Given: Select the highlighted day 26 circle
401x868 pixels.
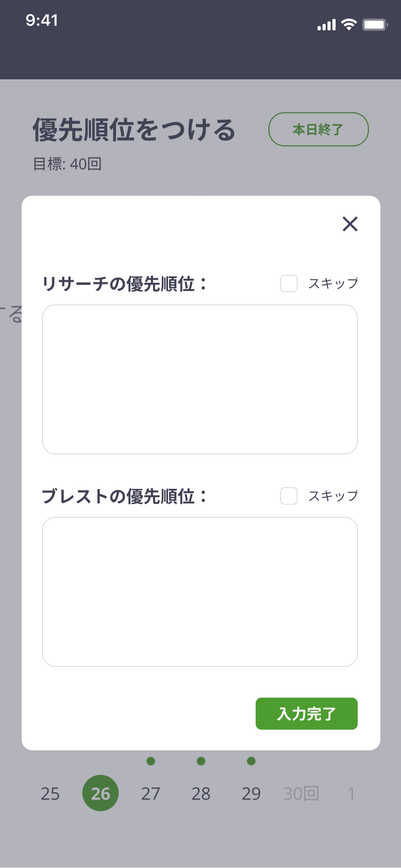Looking at the screenshot, I should (101, 793).
